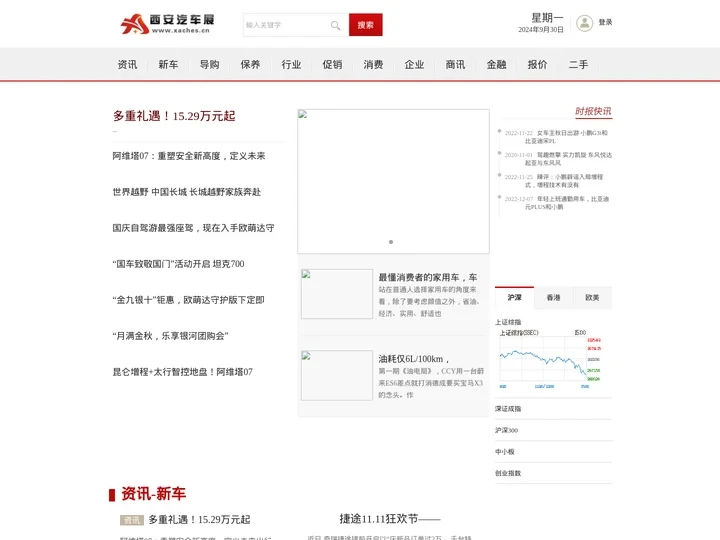Open 2022-12-07 news on 比亚迪元PLUS
Image resolution: width=720 pixels, height=540 pixels.
click(x=557, y=203)
